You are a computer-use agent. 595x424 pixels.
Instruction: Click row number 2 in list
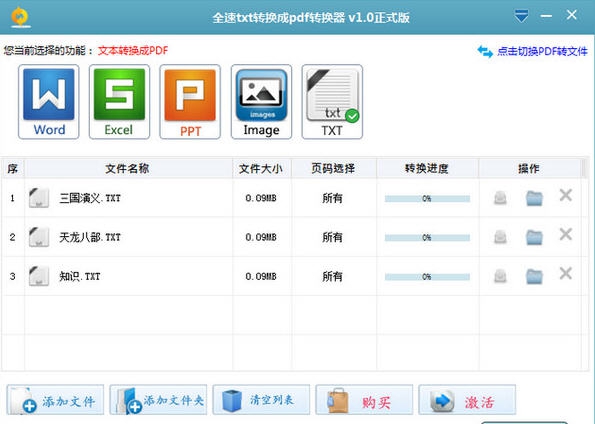(13, 237)
